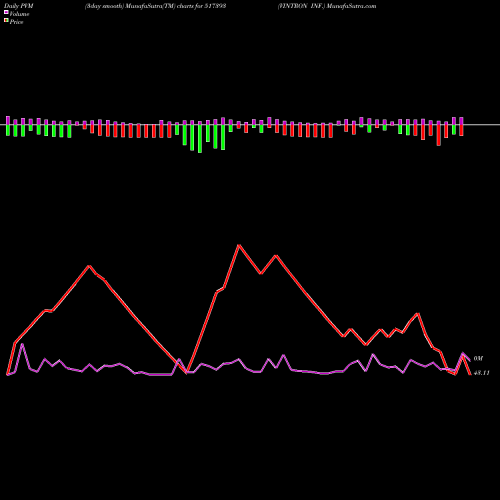
Task: Click the 'Volume' legend label
Action: 19,14
